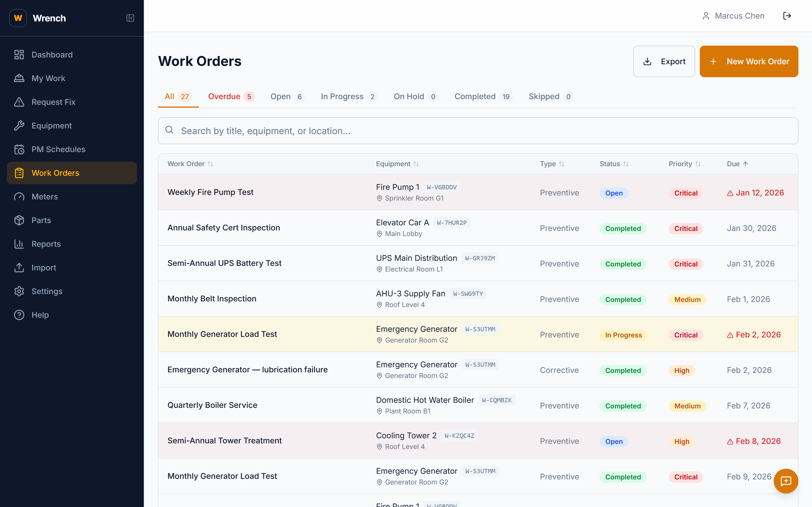Sort the table by Type
The width and height of the screenshot is (812, 507).
(562, 164)
